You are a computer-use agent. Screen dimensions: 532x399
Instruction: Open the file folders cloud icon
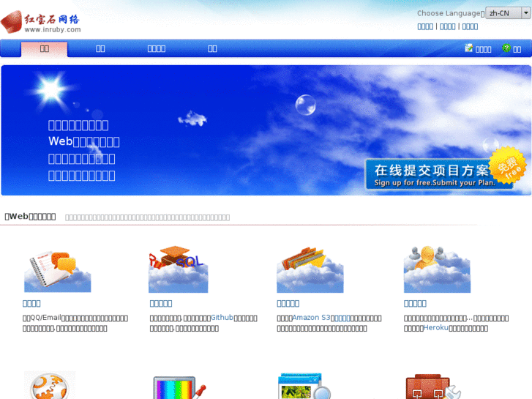coord(310,270)
